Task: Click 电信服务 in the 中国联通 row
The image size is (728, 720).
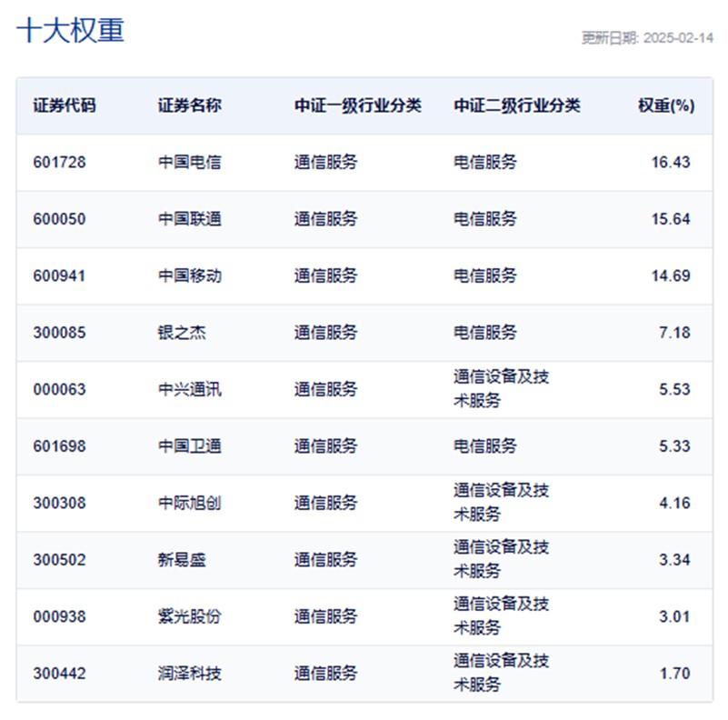Action: (485, 219)
